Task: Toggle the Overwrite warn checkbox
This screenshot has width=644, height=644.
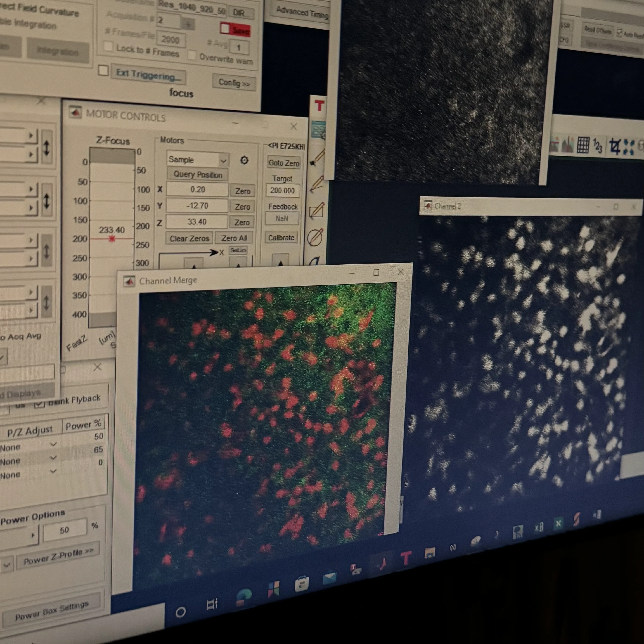Action: (192, 55)
